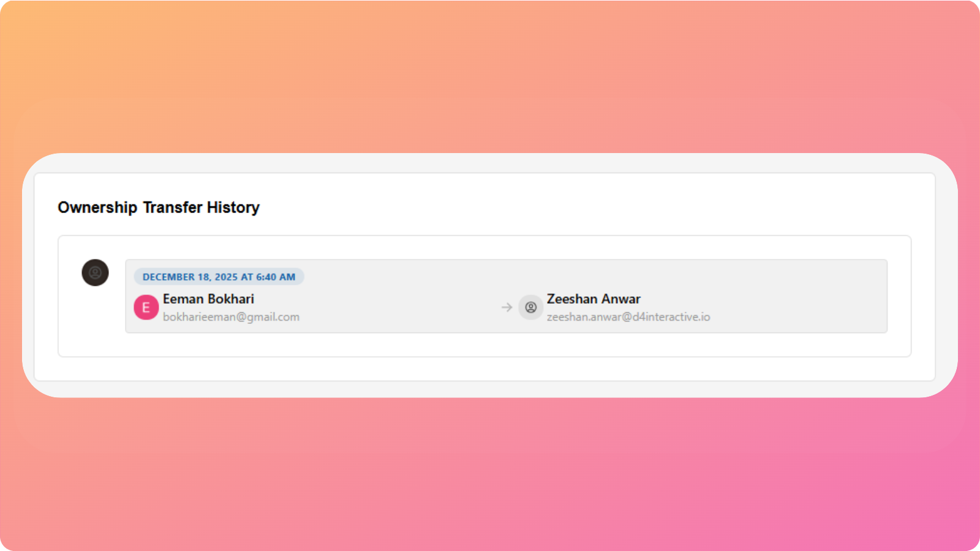The image size is (980, 551).
Task: Click the zeeshan.anwar@d4interactive.io email address
Action: tap(628, 317)
